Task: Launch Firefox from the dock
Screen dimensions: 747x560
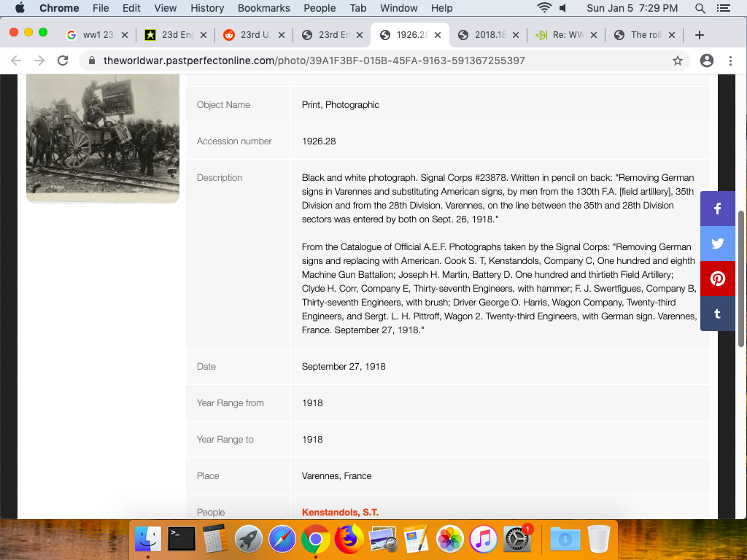Action: tap(349, 540)
